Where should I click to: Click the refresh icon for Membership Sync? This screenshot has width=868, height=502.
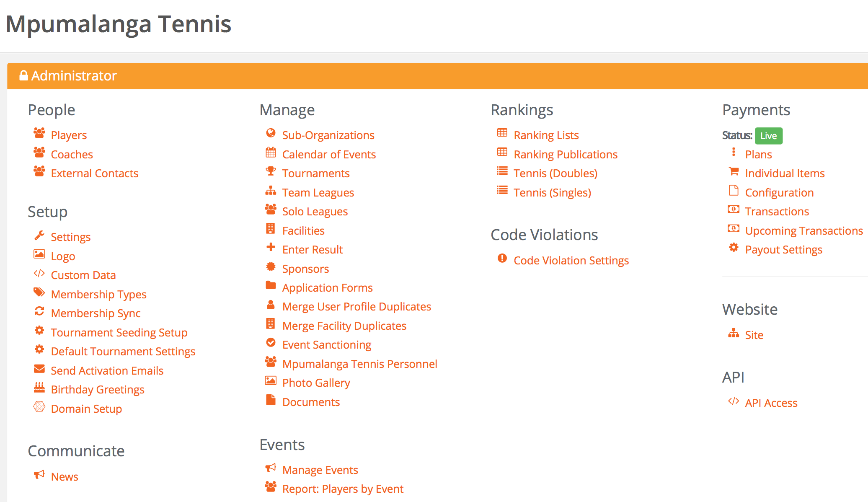(39, 311)
